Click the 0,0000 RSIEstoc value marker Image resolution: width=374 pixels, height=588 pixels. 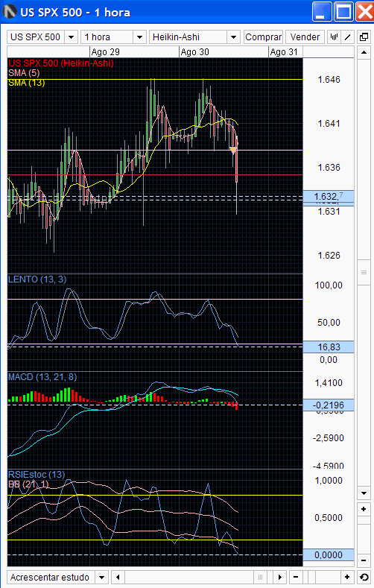(x=329, y=554)
